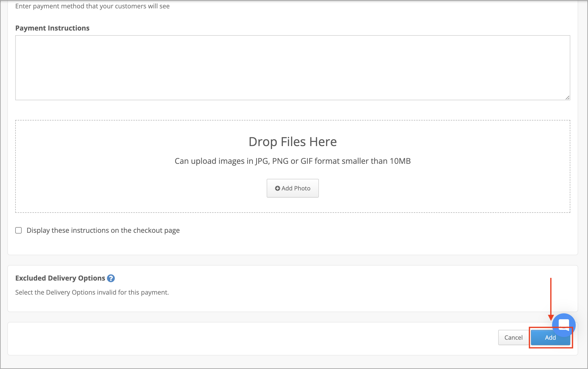Screen dimensions: 588x369
Task: Click the 'Can upload images in JPG' hint text
Action: tap(293, 161)
